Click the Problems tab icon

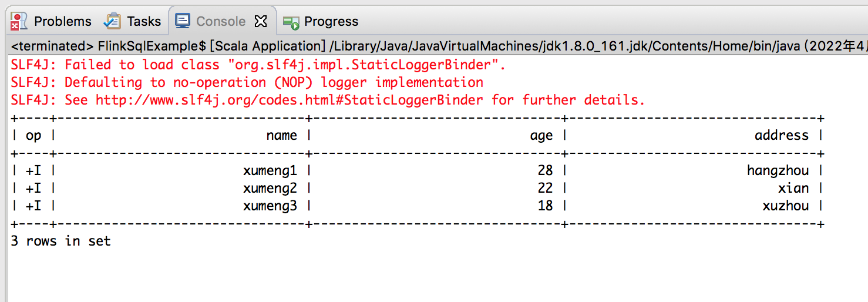(x=19, y=22)
